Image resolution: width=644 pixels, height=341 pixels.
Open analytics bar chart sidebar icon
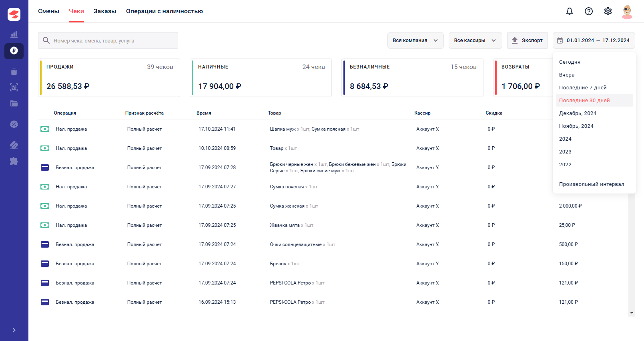14,34
